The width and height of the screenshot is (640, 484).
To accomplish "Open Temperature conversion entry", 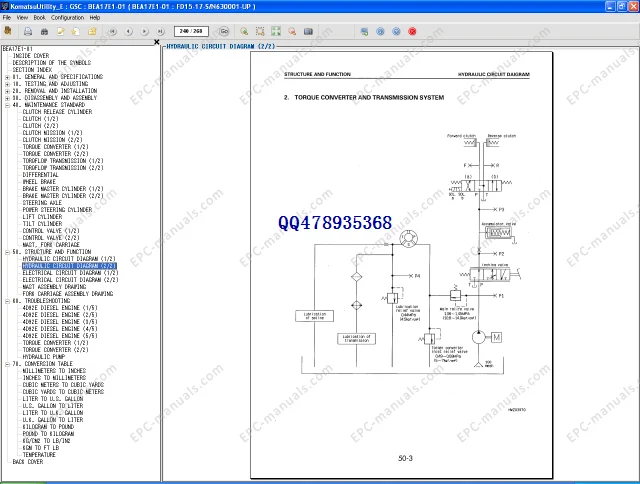I will pos(39,455).
